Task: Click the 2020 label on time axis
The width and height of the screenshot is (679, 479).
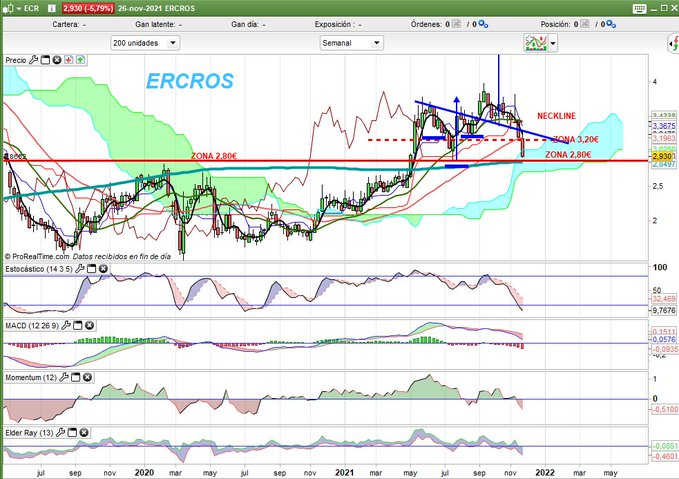Action: 144,472
